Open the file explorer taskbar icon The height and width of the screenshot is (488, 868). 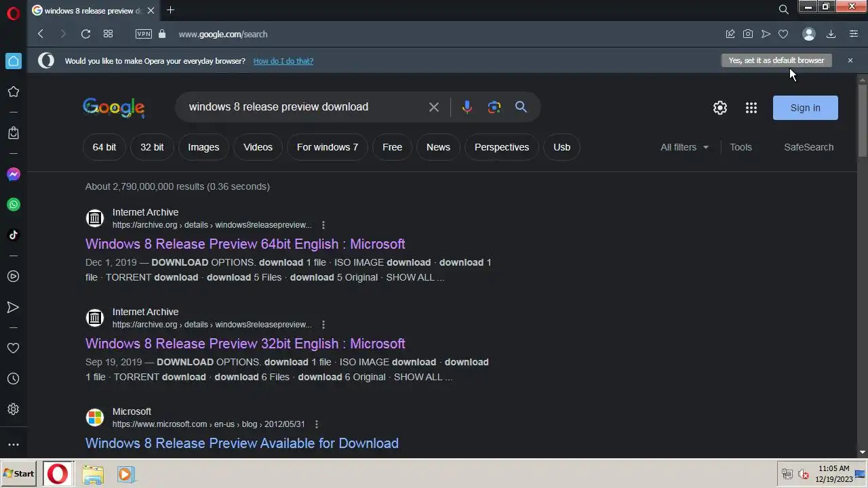[93, 474]
